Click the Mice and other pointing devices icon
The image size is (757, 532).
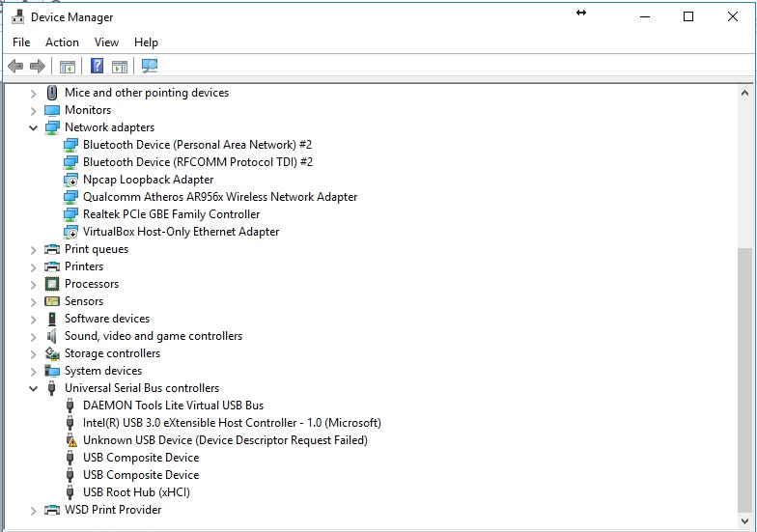click(52, 93)
